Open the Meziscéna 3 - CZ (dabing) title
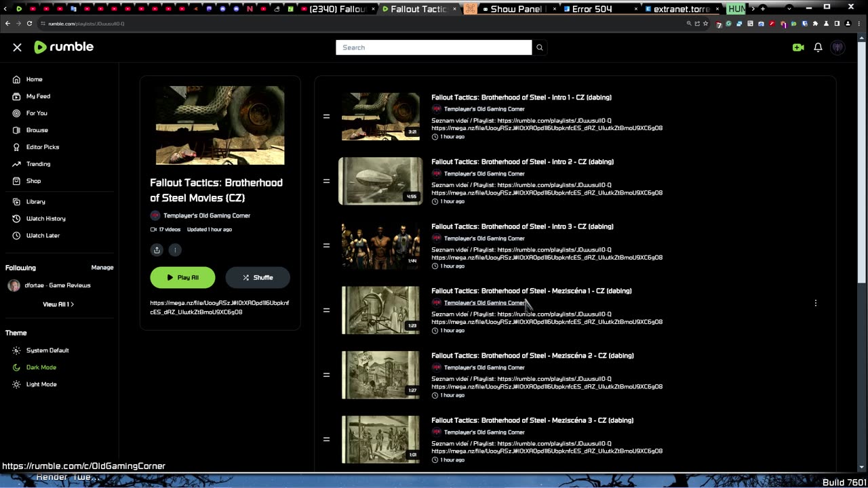The width and height of the screenshot is (868, 488). pos(533,420)
